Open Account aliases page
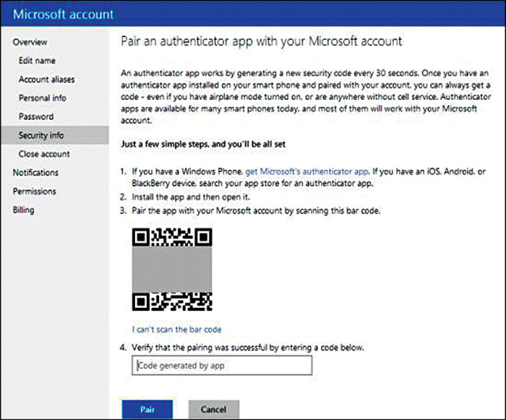Image resolution: width=506 pixels, height=420 pixels. pyautogui.click(x=46, y=80)
